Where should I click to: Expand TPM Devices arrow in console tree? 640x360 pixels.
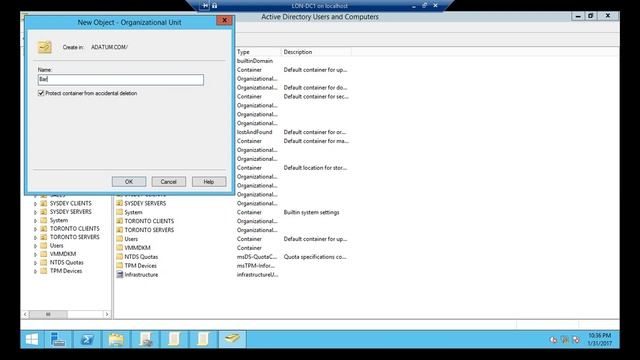point(35,271)
